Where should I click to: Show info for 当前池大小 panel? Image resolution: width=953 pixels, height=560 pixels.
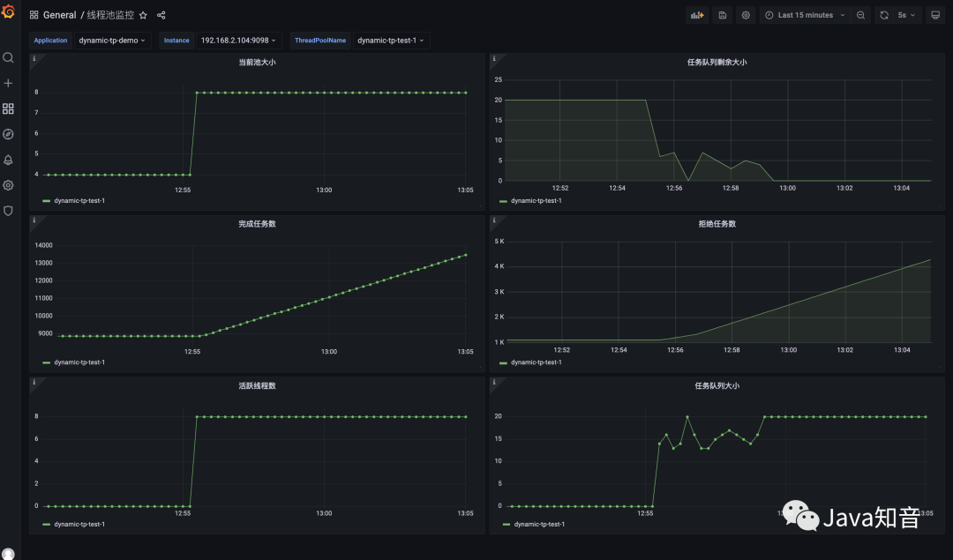point(34,59)
